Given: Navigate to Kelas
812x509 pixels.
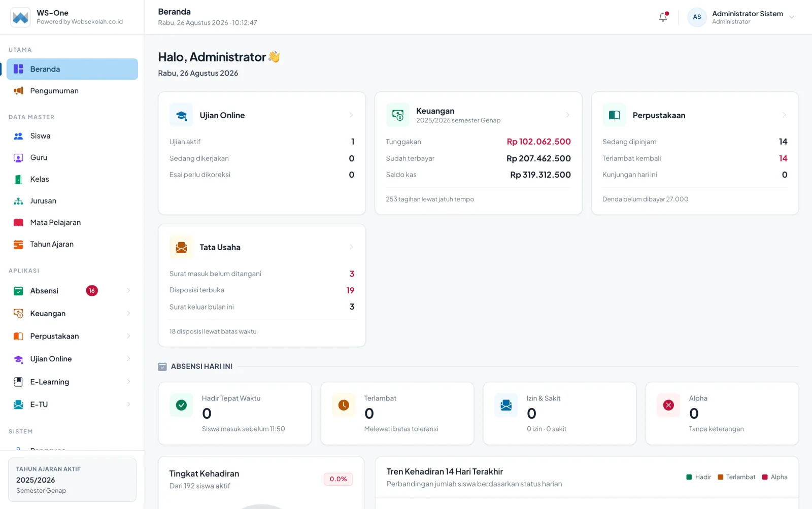Looking at the screenshot, I should [x=72, y=179].
